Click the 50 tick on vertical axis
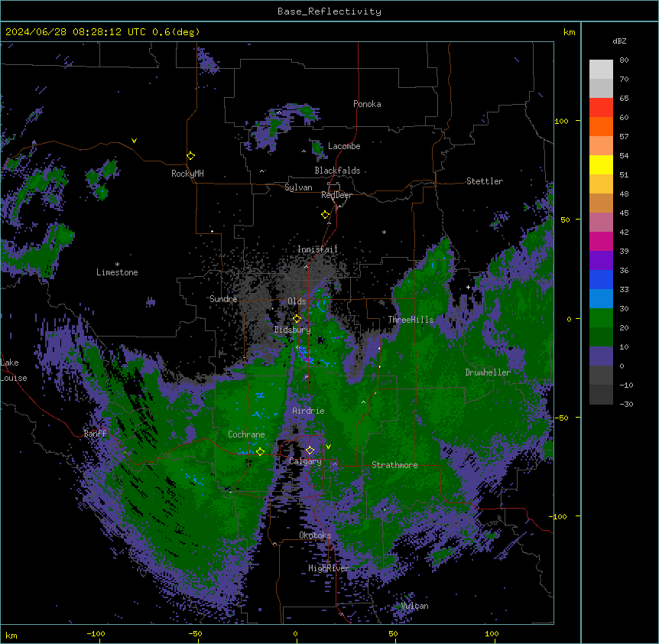The width and height of the screenshot is (659, 644). [565, 220]
